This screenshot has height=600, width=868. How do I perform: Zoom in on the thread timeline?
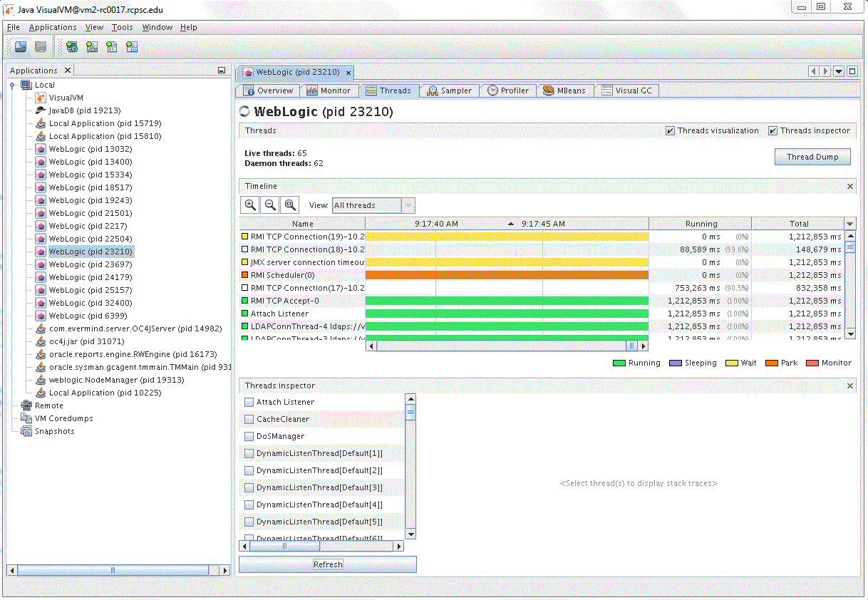pyautogui.click(x=249, y=205)
